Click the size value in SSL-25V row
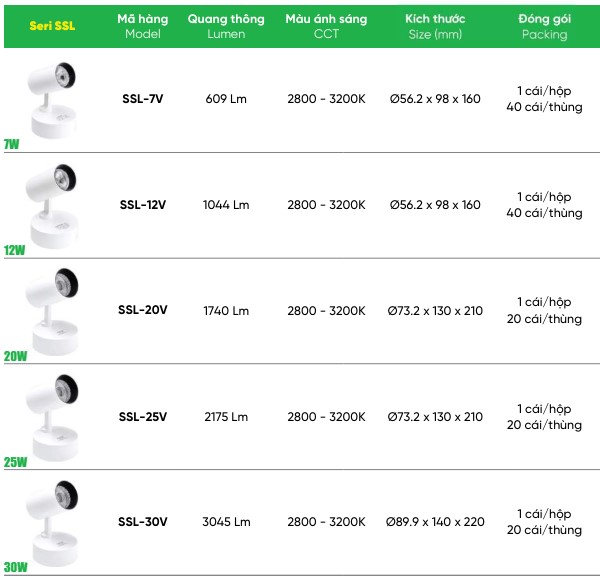Image resolution: width=600 pixels, height=576 pixels. click(435, 416)
